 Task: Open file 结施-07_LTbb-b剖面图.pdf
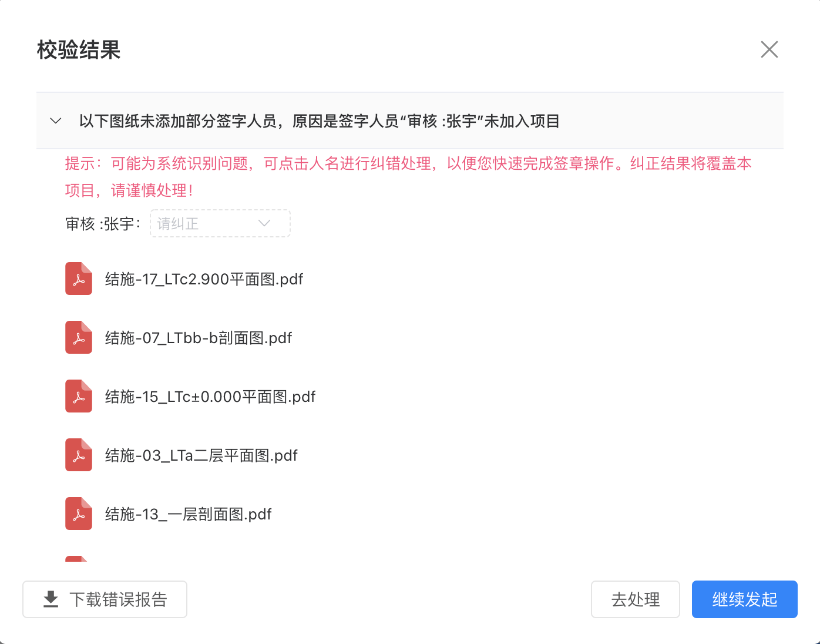pos(199,338)
